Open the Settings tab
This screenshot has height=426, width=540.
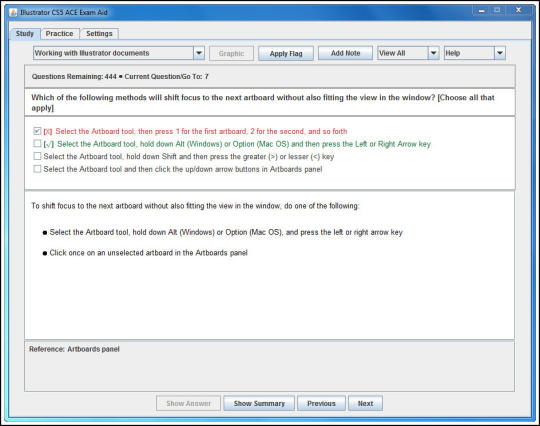click(x=99, y=34)
